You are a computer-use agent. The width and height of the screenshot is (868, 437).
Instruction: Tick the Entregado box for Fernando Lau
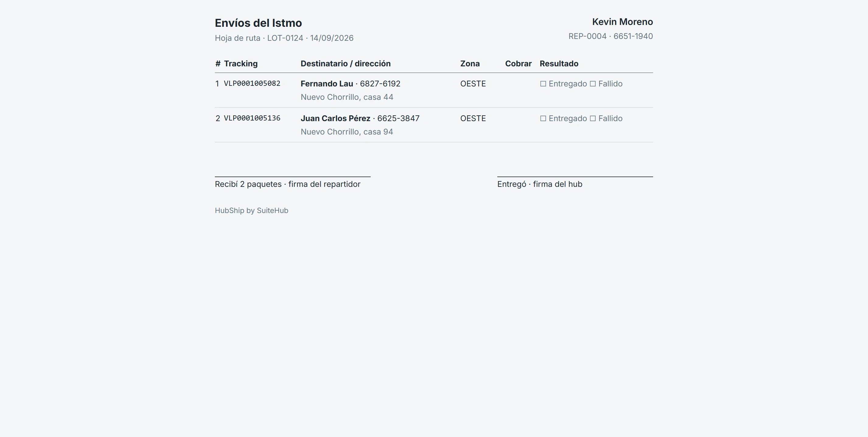click(x=543, y=84)
